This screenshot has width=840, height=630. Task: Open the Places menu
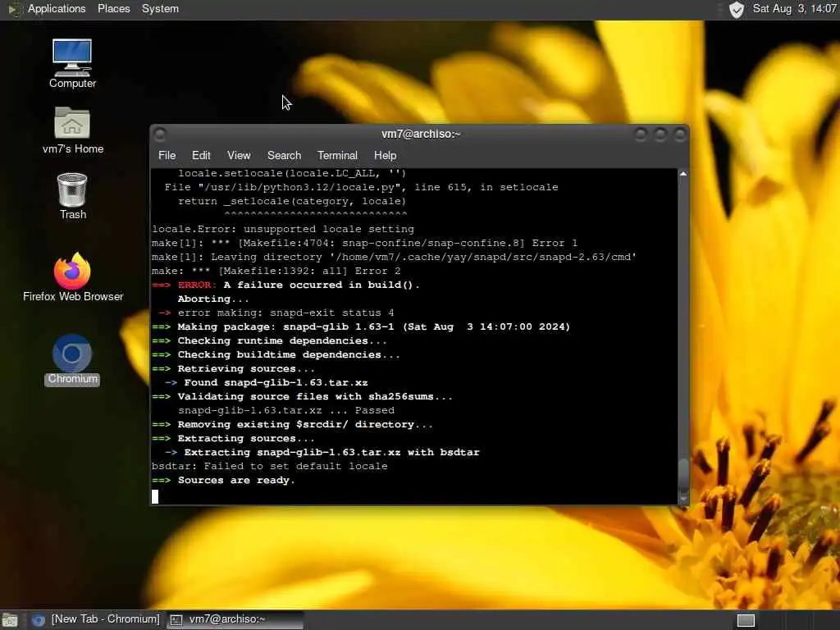113,8
